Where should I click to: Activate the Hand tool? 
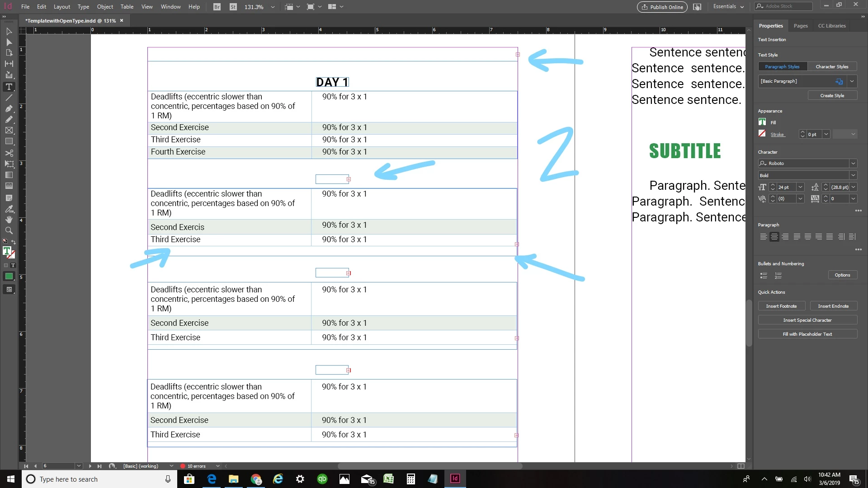[x=9, y=220]
